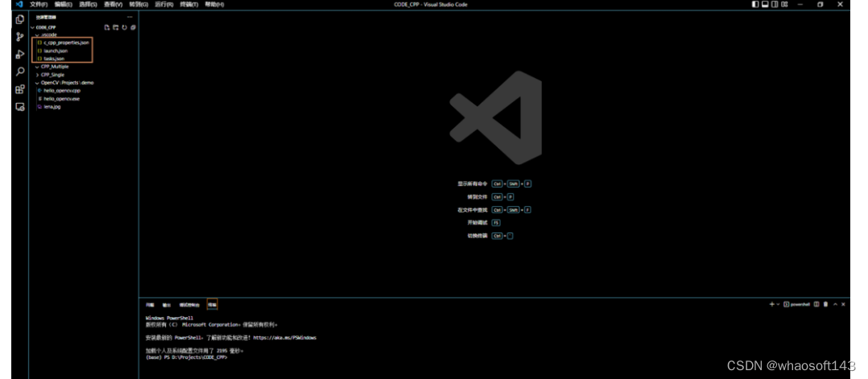Kill terminal with trash icon
The width and height of the screenshot is (868, 379).
pos(825,304)
